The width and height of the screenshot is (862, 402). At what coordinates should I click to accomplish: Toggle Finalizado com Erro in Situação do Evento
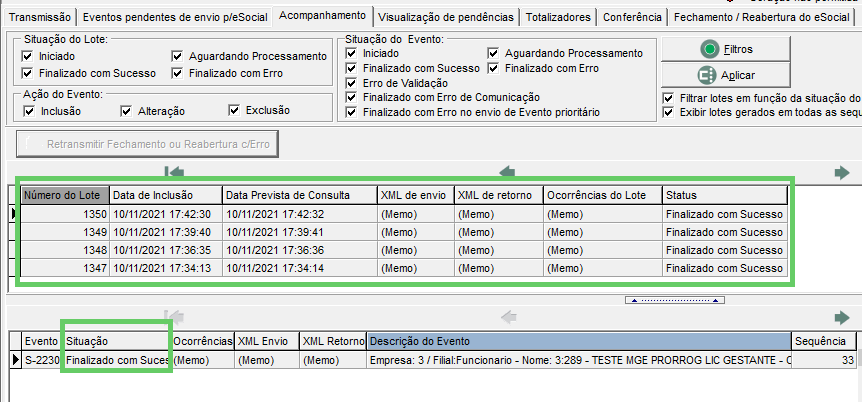pos(493,68)
